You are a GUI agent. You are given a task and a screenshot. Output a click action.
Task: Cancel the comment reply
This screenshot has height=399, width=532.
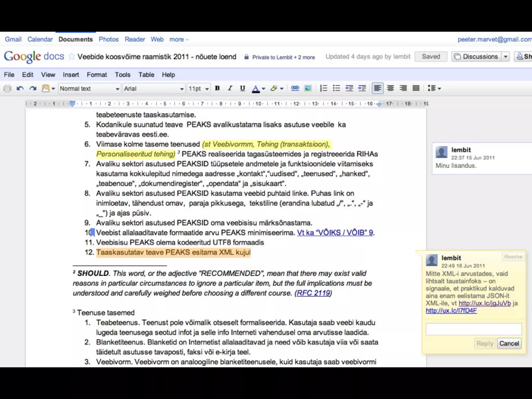pos(509,343)
